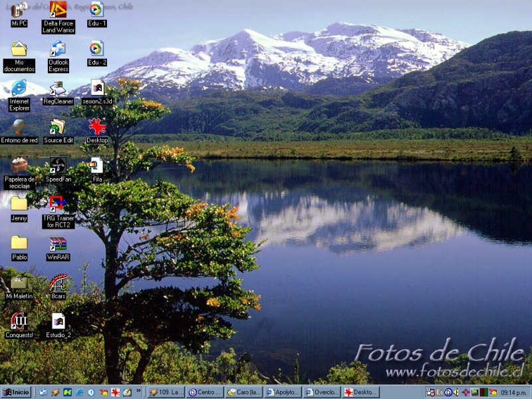Screen dimensions: 532x399
Task: Open the Source Edit desktop icon
Action: click(58, 127)
